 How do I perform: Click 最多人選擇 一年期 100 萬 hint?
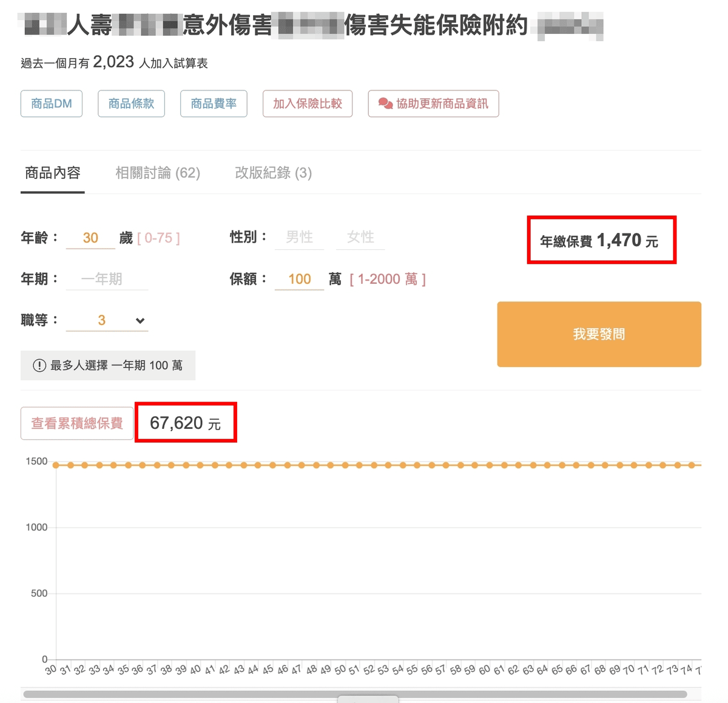pyautogui.click(x=108, y=365)
